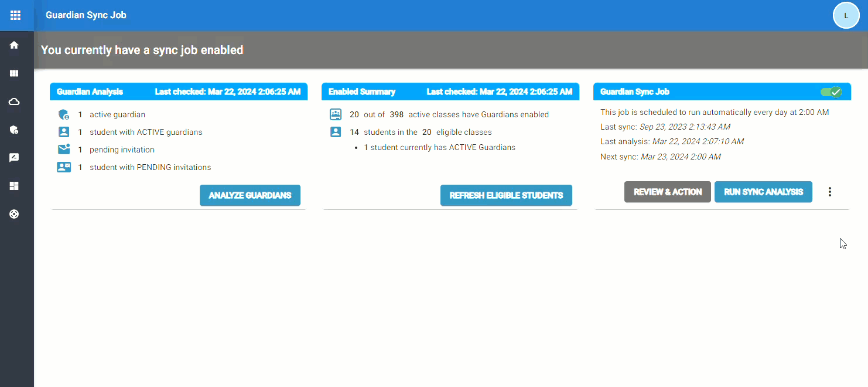Click the scheduled run time description
This screenshot has height=387, width=868.
tap(715, 113)
